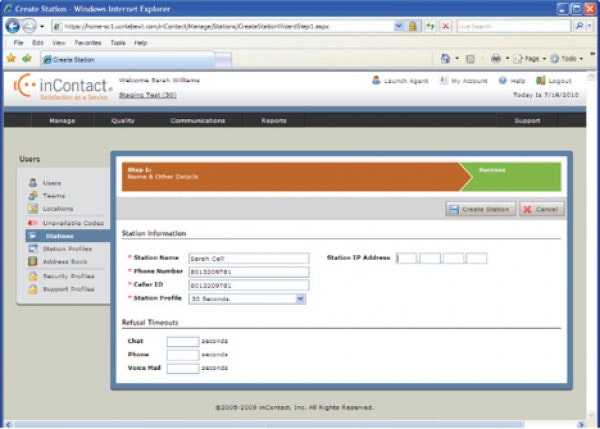Click the Chat timeout seconds field
Viewport: 600px width, 429px height.
(183, 341)
